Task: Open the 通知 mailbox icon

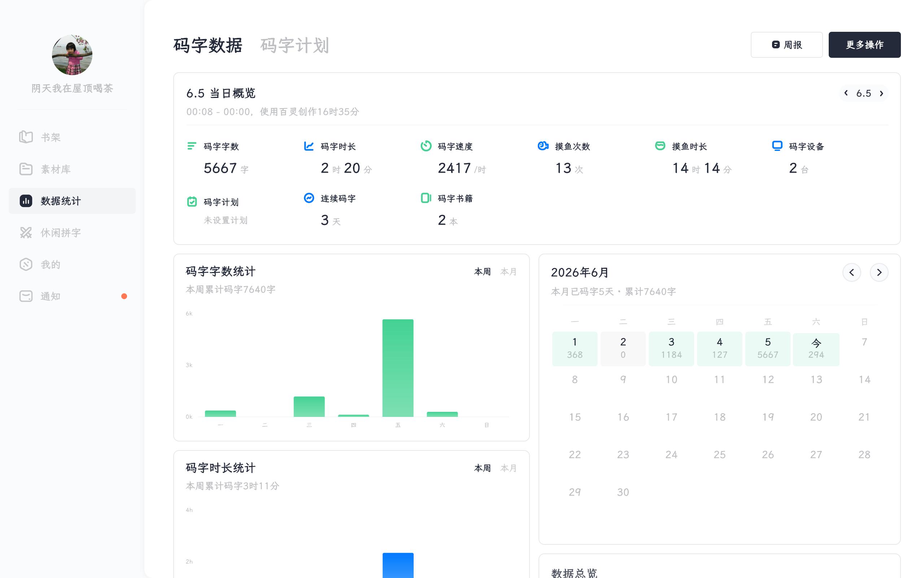Action: pos(26,296)
